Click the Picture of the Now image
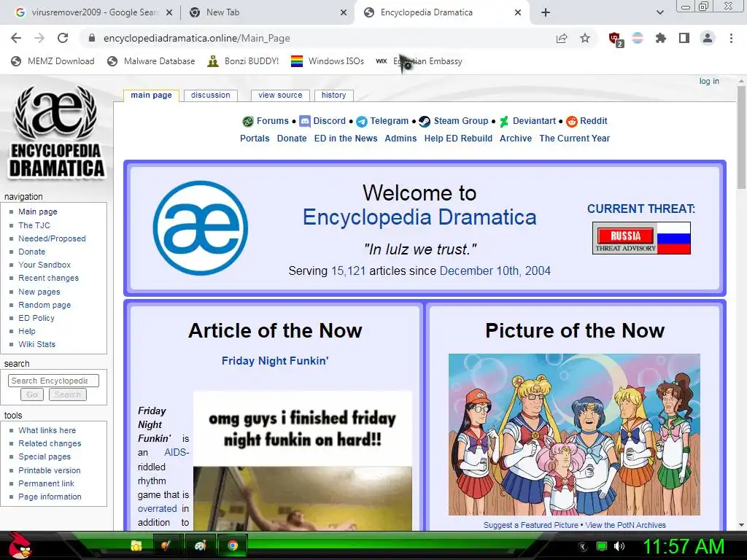 (x=574, y=435)
